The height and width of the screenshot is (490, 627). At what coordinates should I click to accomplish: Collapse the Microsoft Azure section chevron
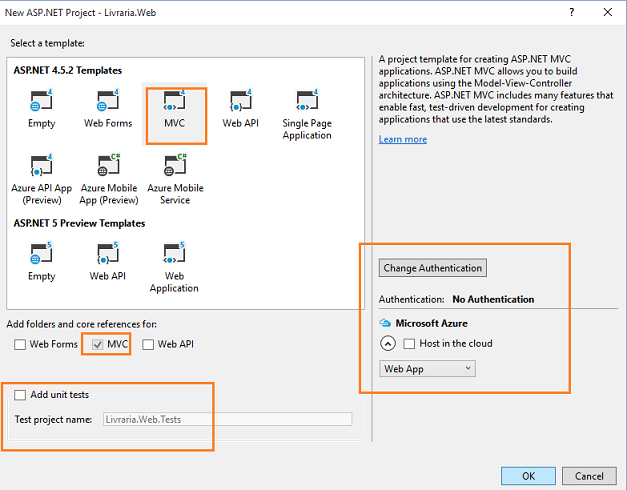(x=388, y=344)
